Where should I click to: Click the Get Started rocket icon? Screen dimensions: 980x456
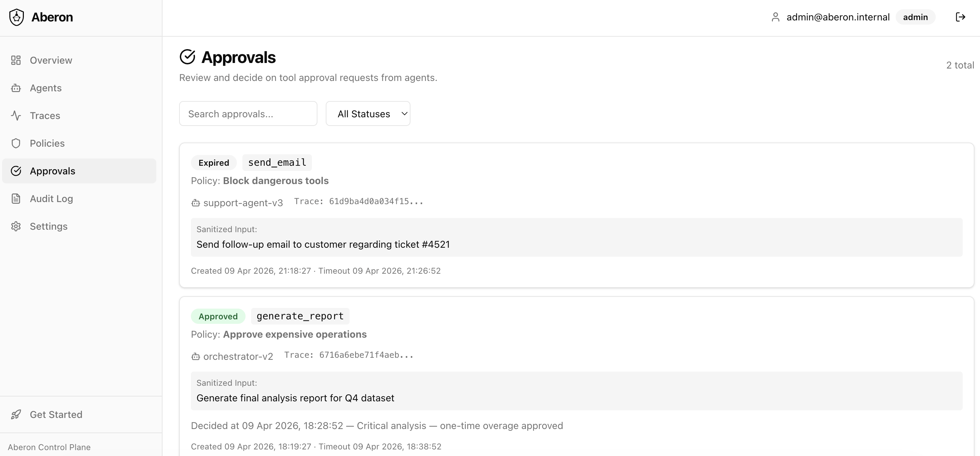(16, 414)
